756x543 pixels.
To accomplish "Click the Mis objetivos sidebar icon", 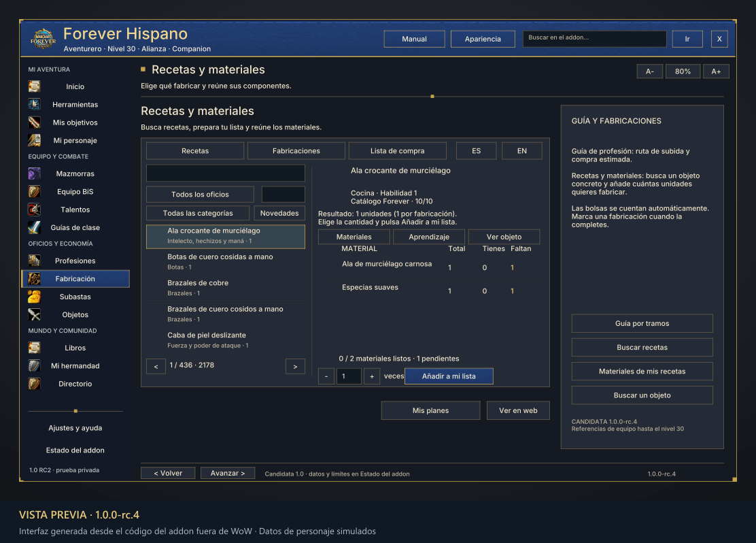I will pyautogui.click(x=34, y=122).
